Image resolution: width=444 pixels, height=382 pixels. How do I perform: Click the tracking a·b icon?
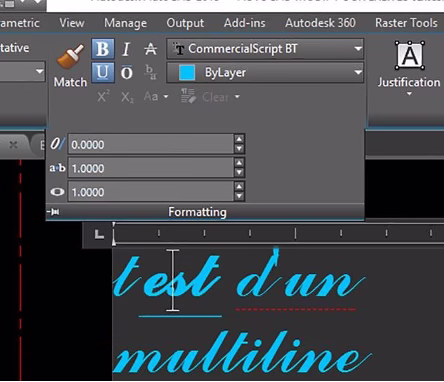(x=57, y=168)
